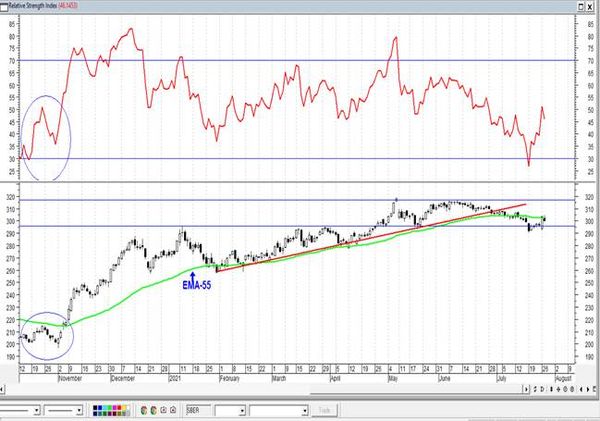
Task: Click the second house-shaped toolbar icon
Action: tap(173, 410)
